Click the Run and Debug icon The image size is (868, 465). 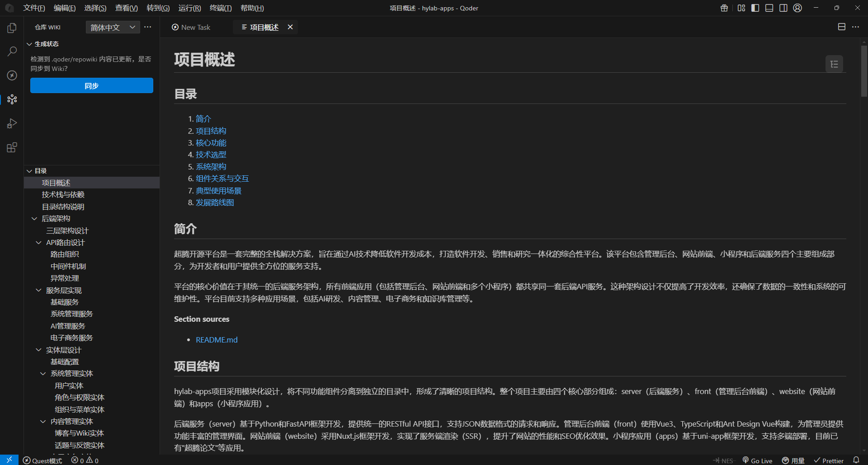12,123
